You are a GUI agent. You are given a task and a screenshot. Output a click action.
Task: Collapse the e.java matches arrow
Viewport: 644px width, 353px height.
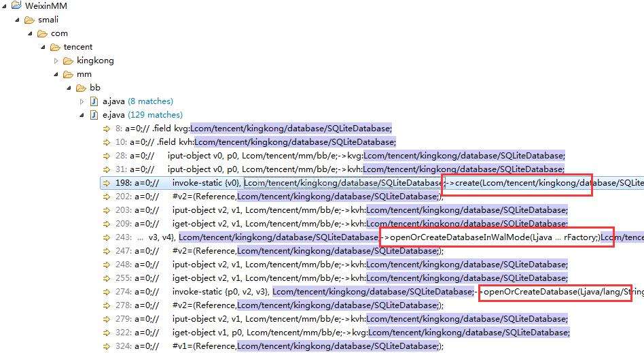82,115
